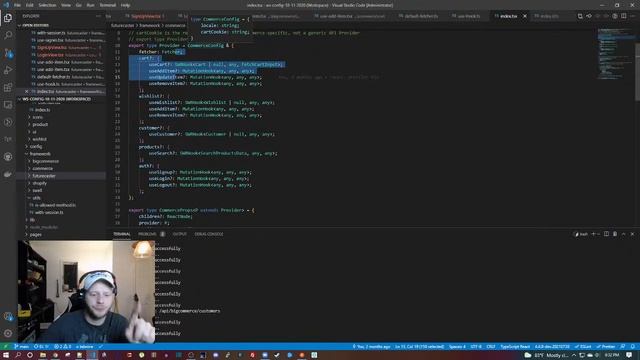This screenshot has height=360, width=640.
Task: Open the Remote Explorer view icon
Action: (x=8, y=105)
